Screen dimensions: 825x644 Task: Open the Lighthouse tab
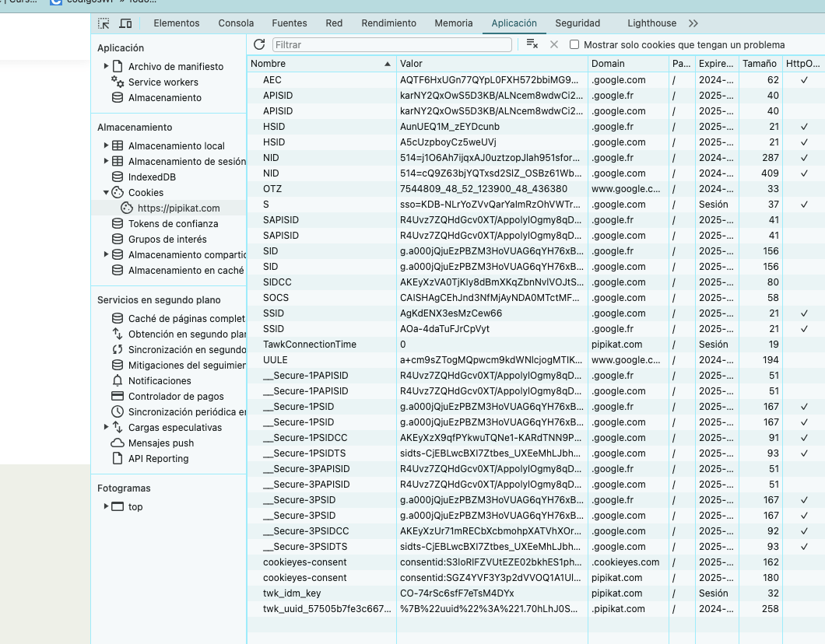652,23
